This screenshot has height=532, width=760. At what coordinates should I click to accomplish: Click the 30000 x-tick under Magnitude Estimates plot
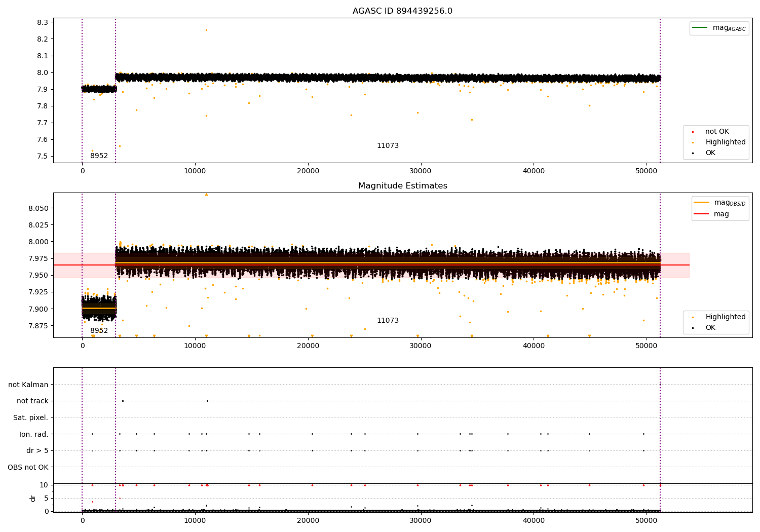421,346
